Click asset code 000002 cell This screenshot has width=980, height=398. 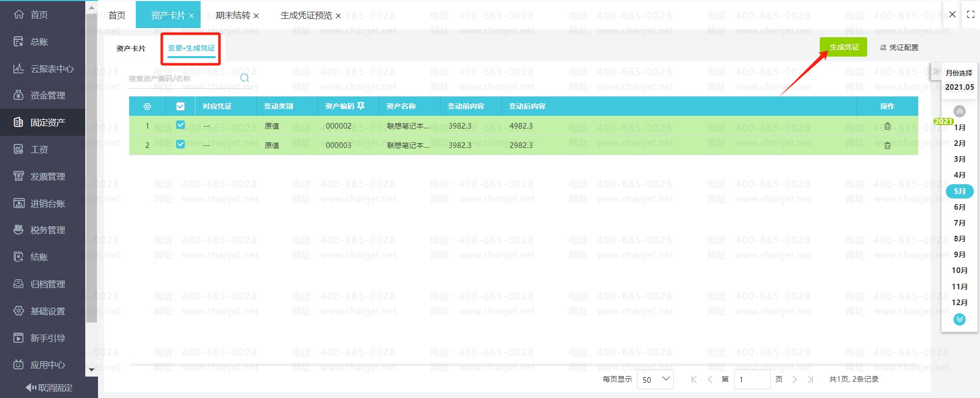coord(338,126)
